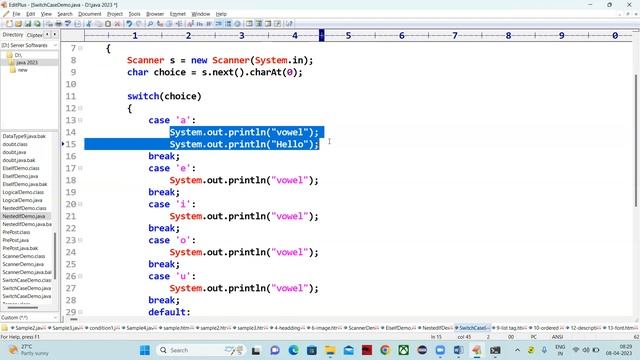Open the Tools menu
The image size is (640, 360).
134,14
